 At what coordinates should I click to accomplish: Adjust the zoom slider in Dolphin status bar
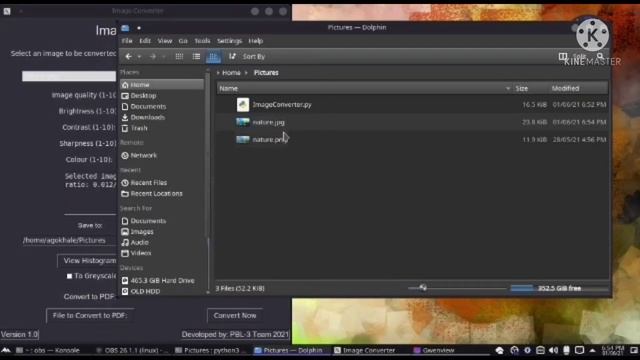click(423, 288)
